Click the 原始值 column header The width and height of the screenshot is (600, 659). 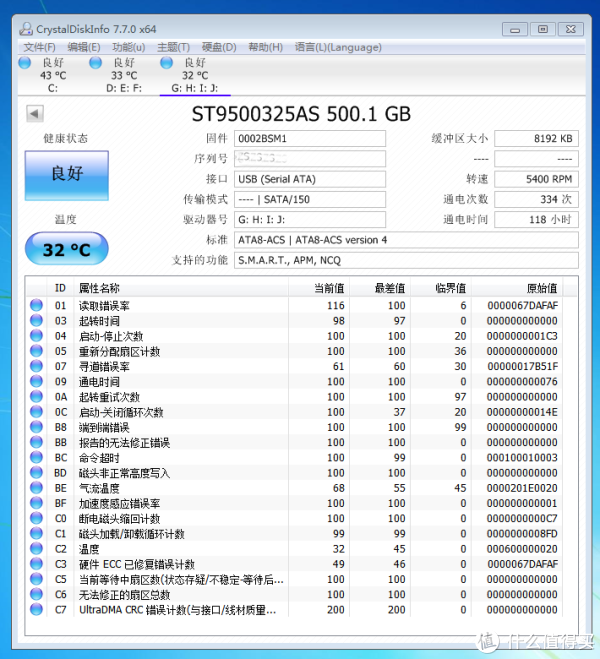click(517, 288)
